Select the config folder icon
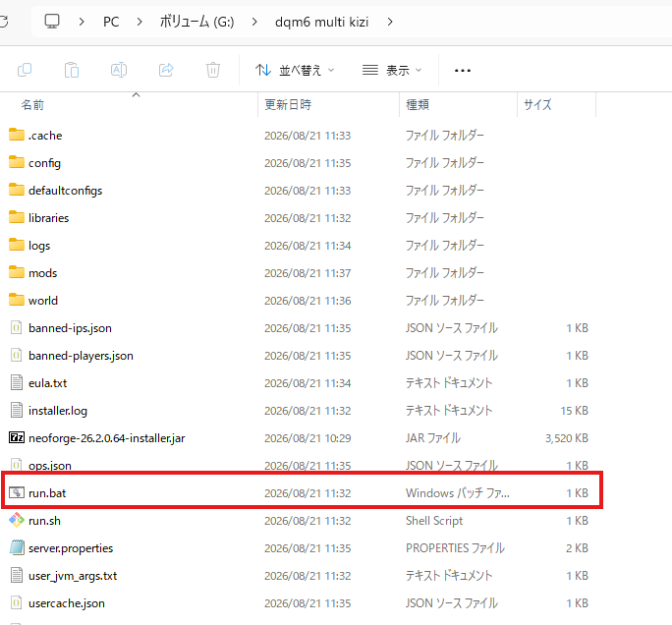The width and height of the screenshot is (672, 625). (x=17, y=162)
